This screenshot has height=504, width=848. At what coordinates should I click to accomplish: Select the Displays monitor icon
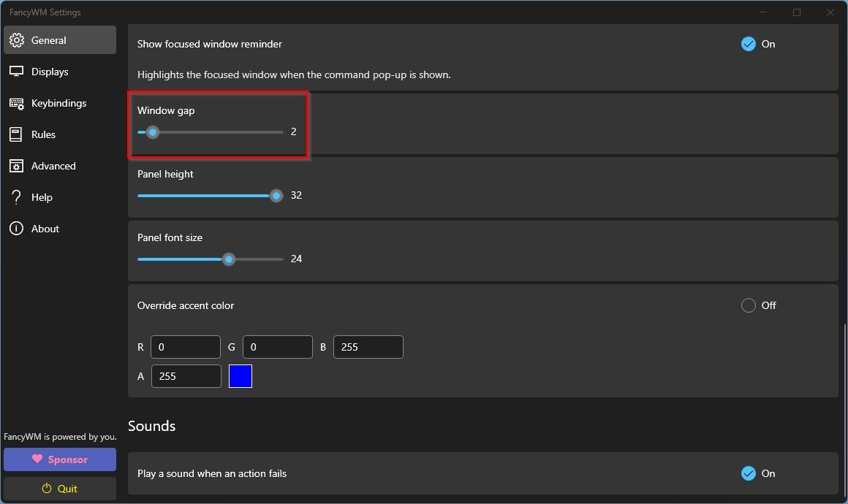coord(16,71)
